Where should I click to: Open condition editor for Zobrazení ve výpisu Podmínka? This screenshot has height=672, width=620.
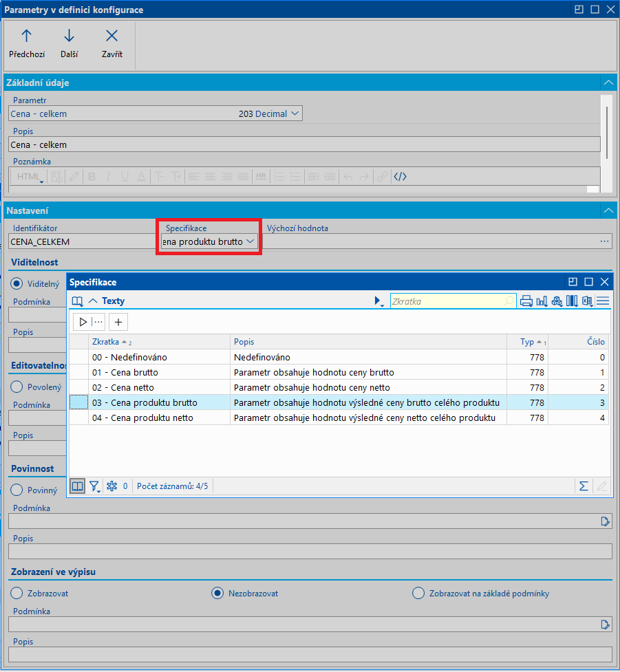[605, 625]
